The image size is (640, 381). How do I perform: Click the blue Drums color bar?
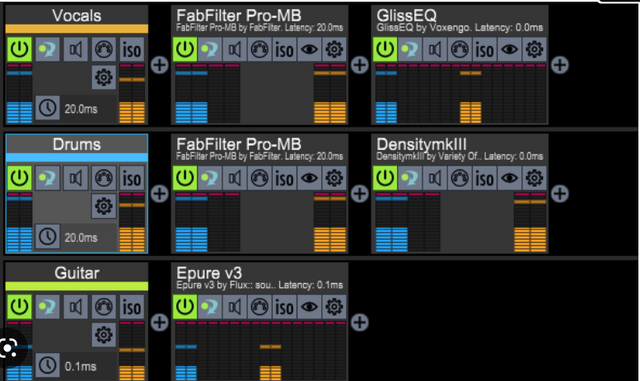tap(77, 158)
